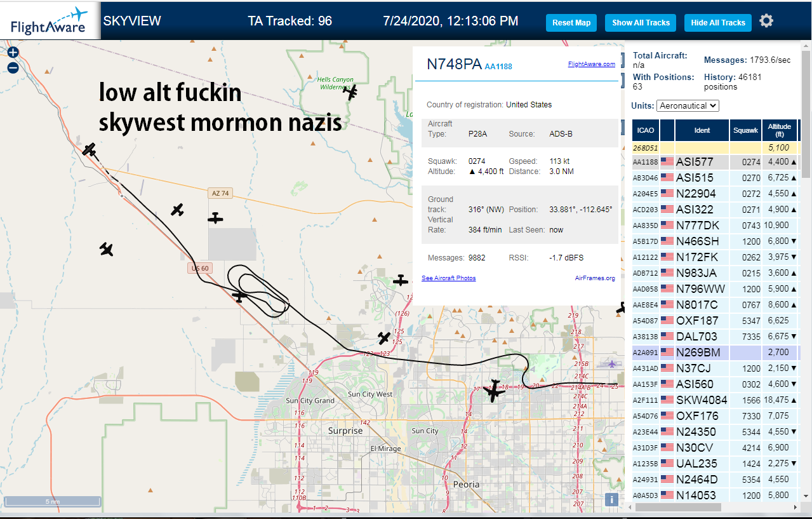The image size is (812, 519).
Task: Click Show All Tracks button
Action: coord(641,23)
